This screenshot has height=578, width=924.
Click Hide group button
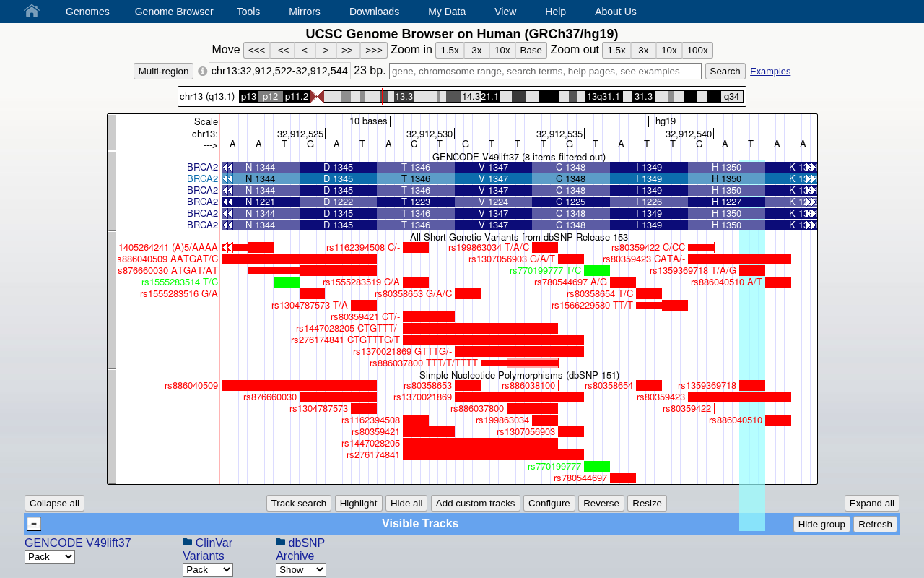[821, 524]
